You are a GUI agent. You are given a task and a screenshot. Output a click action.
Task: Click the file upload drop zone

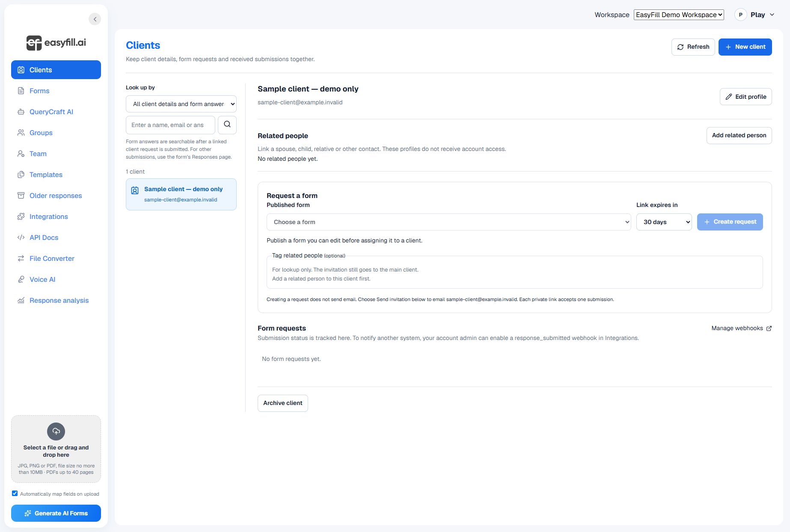point(56,449)
